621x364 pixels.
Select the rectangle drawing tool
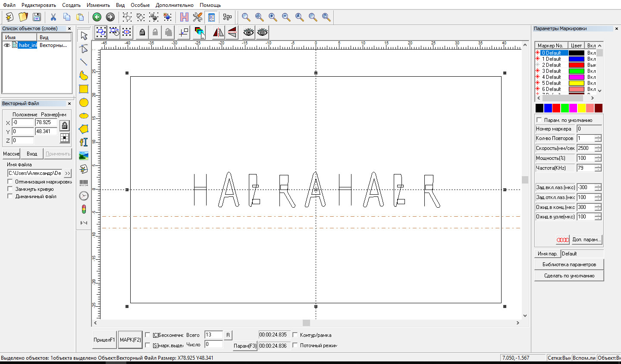pos(84,89)
